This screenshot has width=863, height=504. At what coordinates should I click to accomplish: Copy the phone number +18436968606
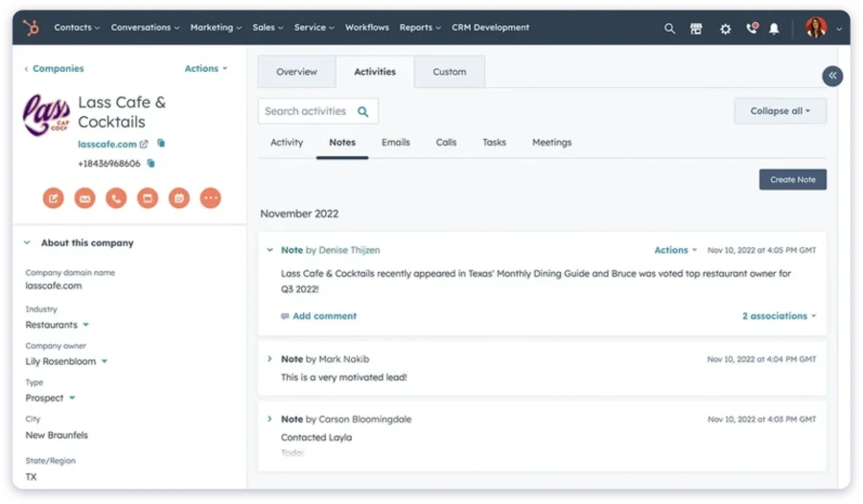[x=151, y=164]
